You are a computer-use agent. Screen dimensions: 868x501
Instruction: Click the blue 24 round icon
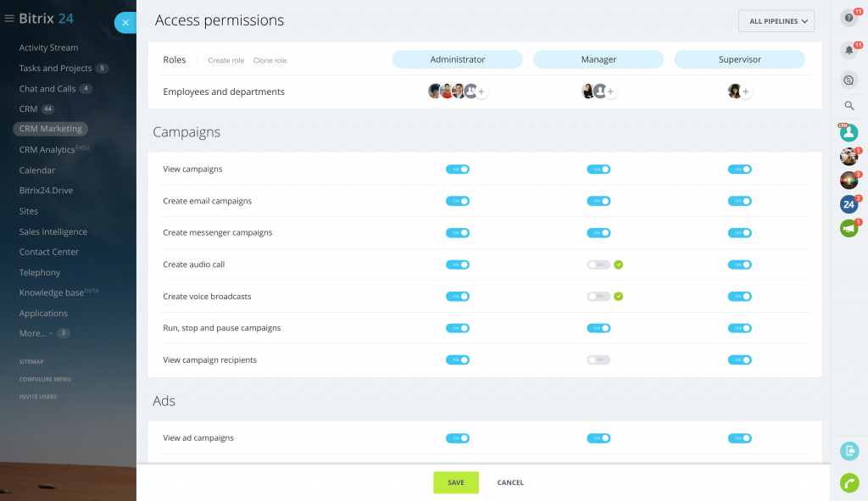coord(849,203)
